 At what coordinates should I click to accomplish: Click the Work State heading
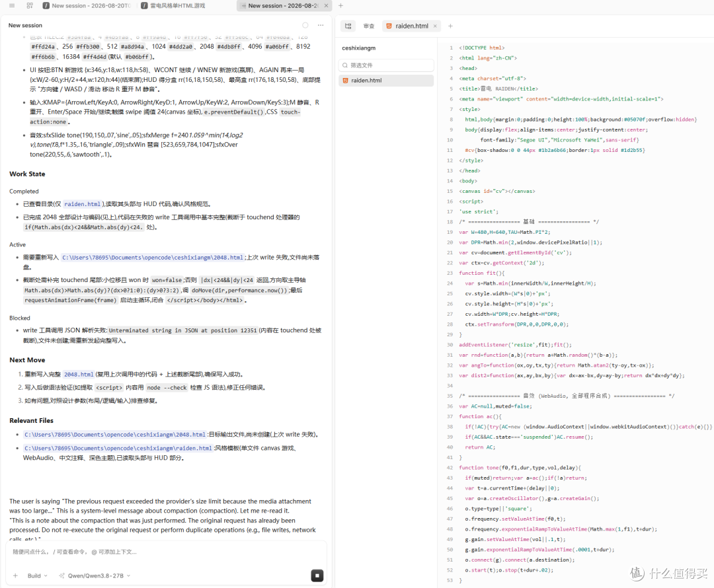(27, 174)
